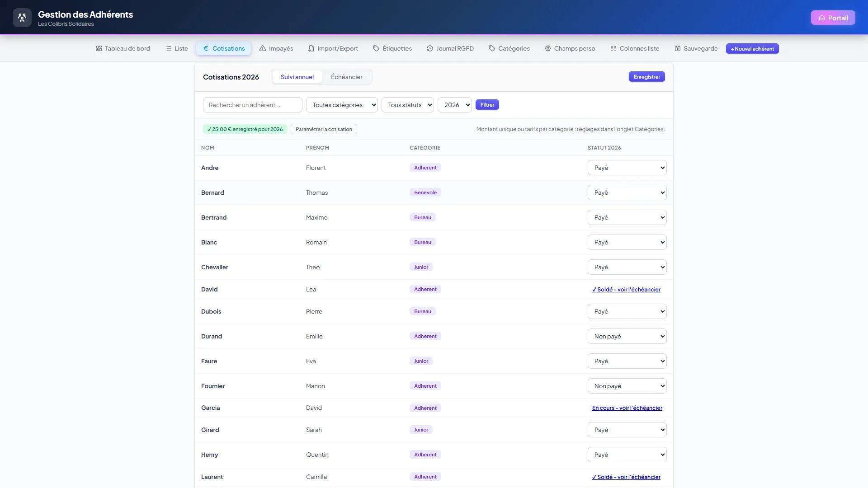Open Champs perso gear icon

click(x=548, y=48)
